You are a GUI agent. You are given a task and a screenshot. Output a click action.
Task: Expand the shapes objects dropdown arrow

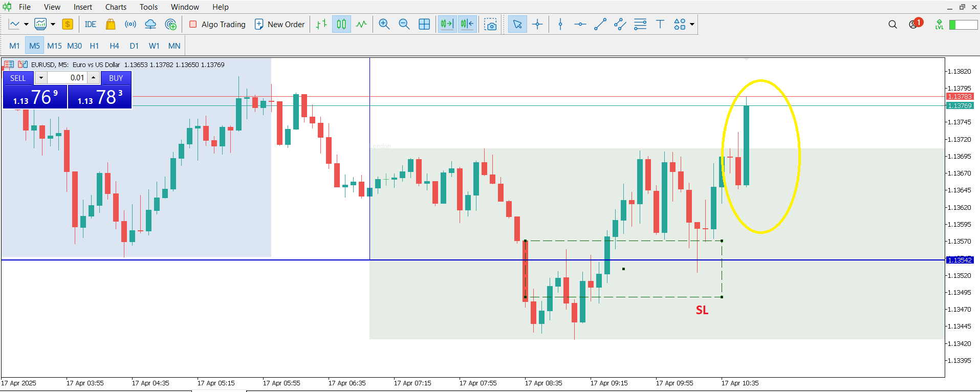coord(692,25)
